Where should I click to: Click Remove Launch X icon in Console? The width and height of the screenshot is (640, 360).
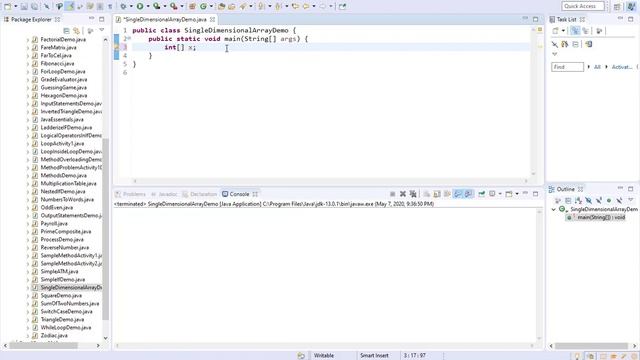click(x=403, y=194)
